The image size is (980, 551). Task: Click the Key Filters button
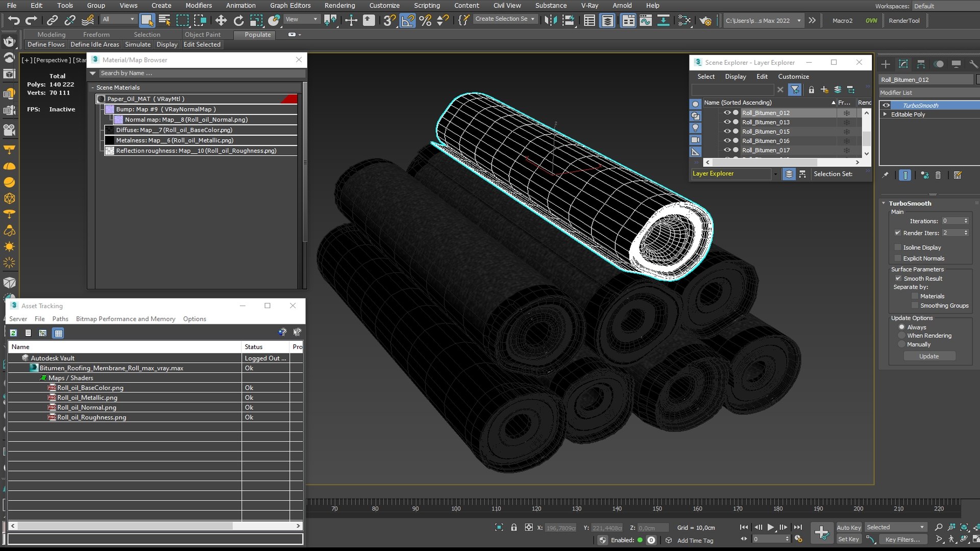902,539
